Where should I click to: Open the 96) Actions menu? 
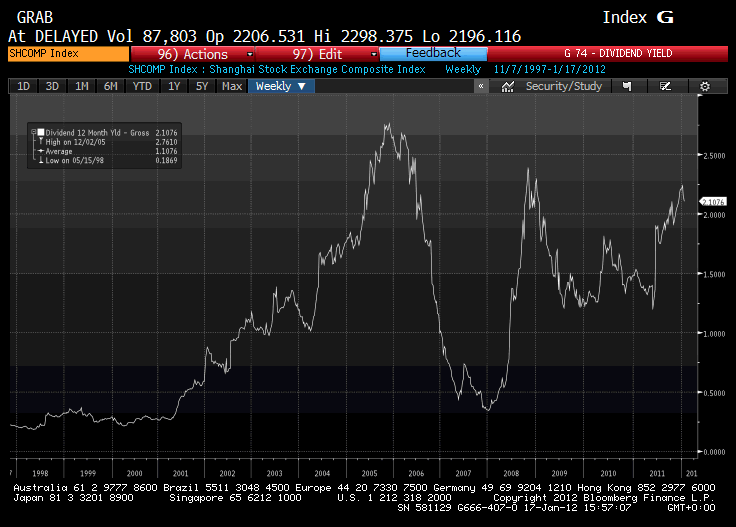(192, 54)
